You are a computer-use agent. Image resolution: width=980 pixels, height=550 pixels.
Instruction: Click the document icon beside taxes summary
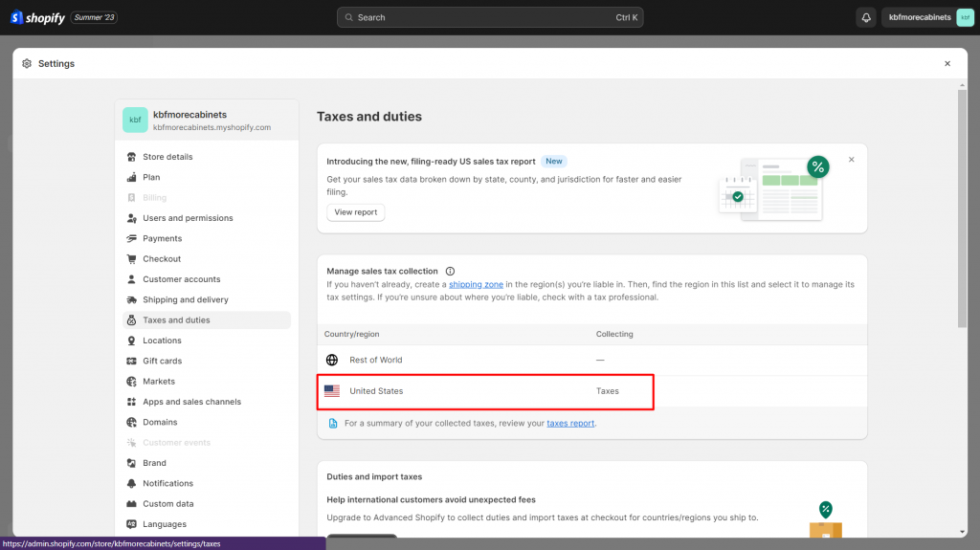coord(333,424)
